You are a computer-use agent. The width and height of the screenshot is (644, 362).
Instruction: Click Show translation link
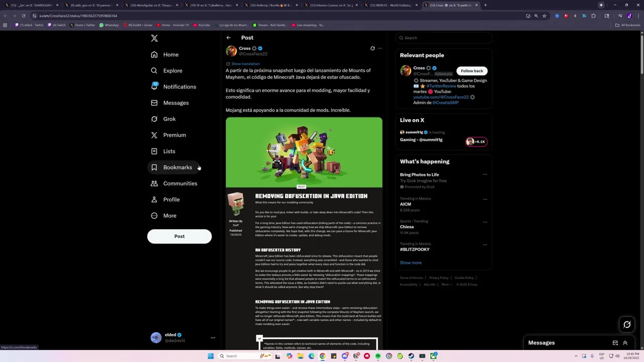246,64
